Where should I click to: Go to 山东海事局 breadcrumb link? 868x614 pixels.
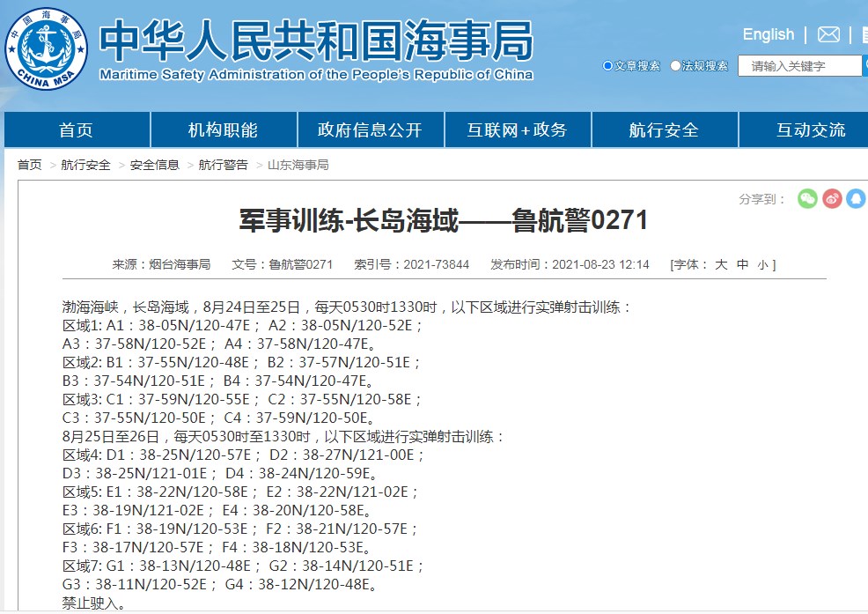coord(298,165)
